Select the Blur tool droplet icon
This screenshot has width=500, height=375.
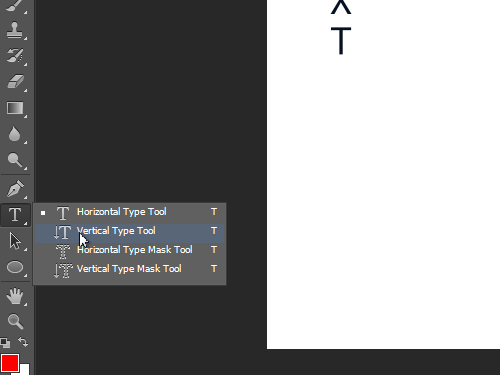click(x=14, y=134)
